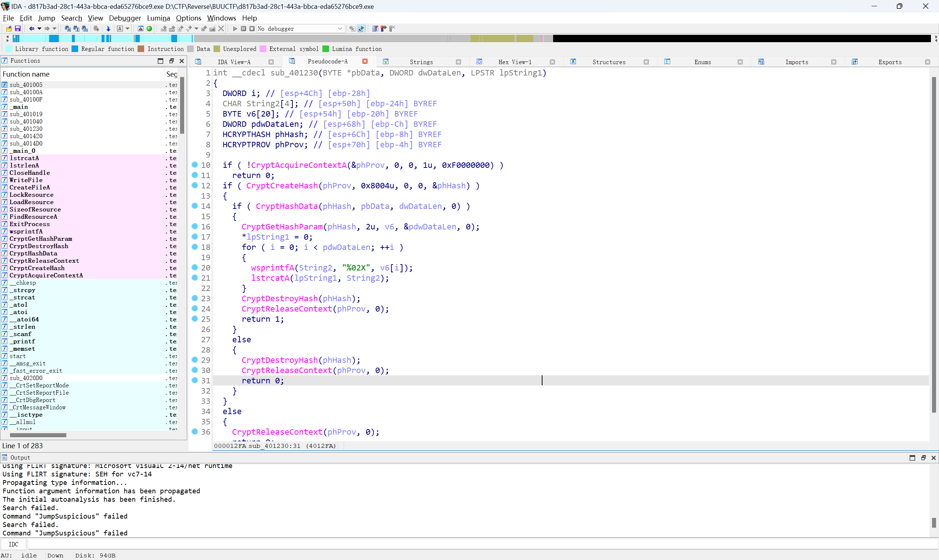Click the add breakpoint traffic-light icon
The height and width of the screenshot is (560, 939).
[x=384, y=29]
